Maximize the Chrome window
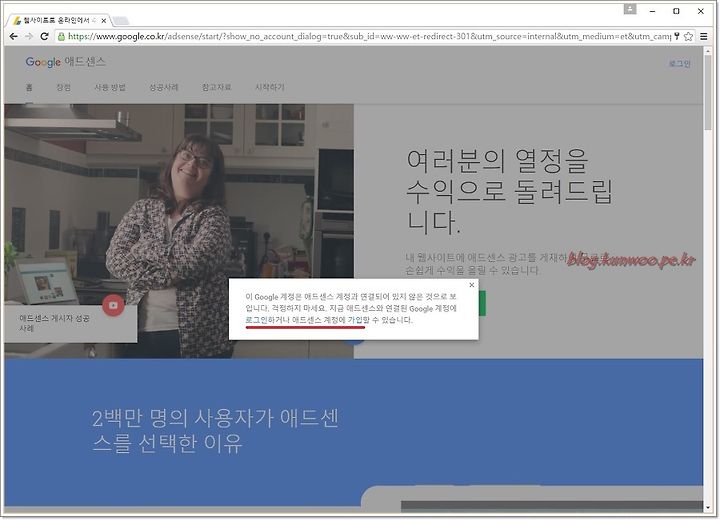This screenshot has height=520, width=720. (x=676, y=11)
